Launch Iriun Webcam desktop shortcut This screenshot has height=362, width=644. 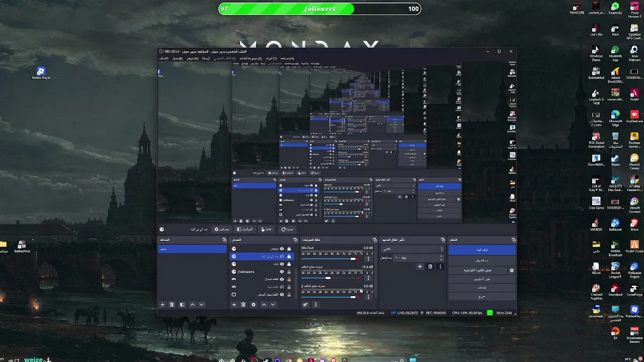634,54
